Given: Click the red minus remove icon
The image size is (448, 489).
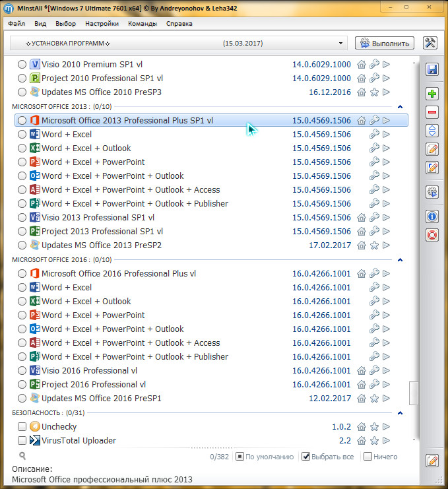Looking at the screenshot, I should [x=432, y=112].
